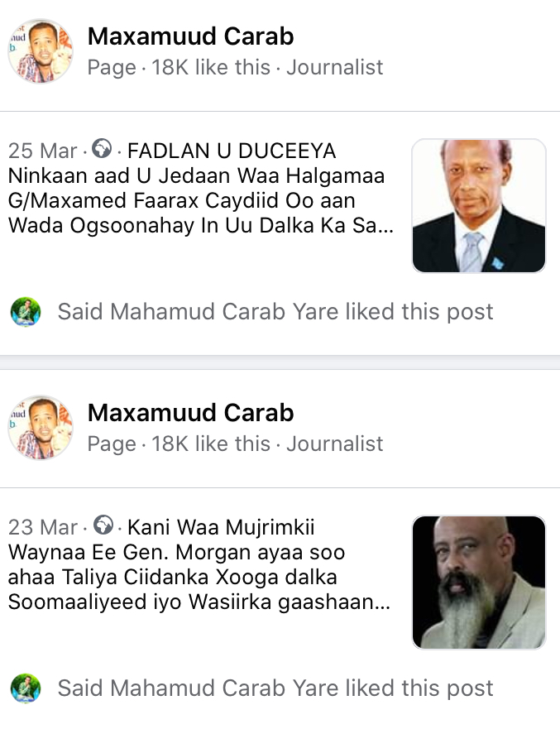Open the FADLAN U DUCEEYA post text
This screenshot has height=729, width=560.
[x=201, y=188]
